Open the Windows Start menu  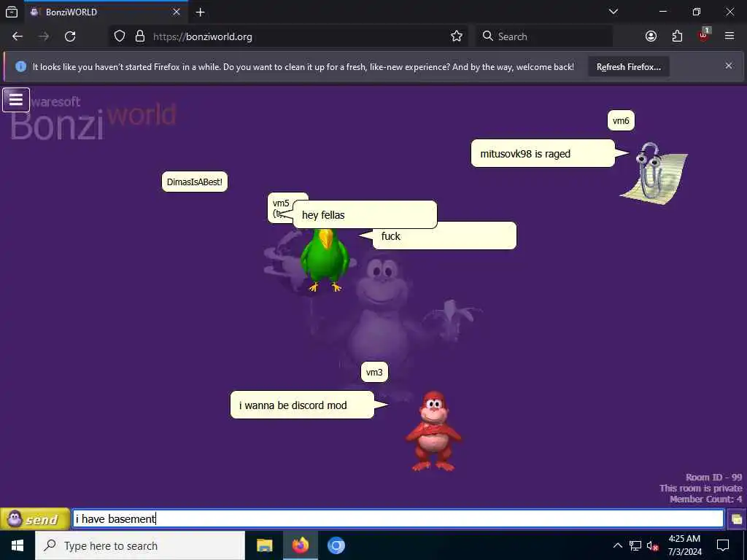point(18,545)
